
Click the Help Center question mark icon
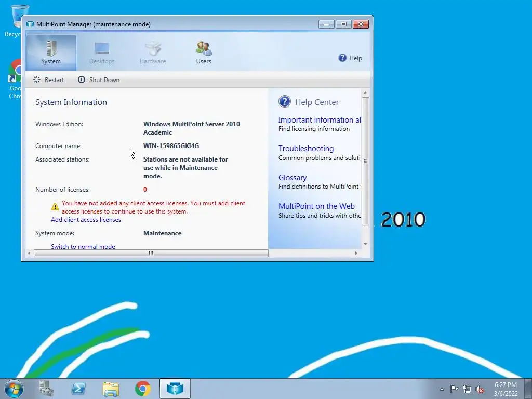[x=284, y=101]
